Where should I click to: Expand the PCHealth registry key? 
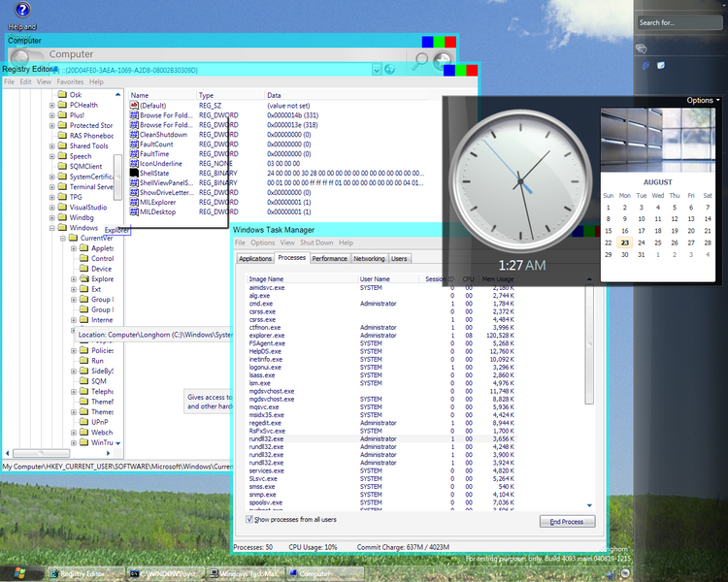pyautogui.click(x=53, y=105)
